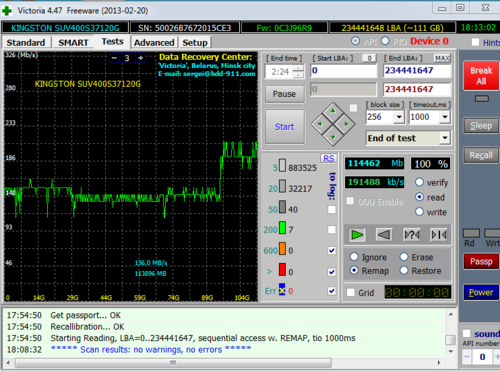The width and height of the screenshot is (500, 372).
Task: Adjust End time 2:24 spinner arrows
Action: coord(298,71)
